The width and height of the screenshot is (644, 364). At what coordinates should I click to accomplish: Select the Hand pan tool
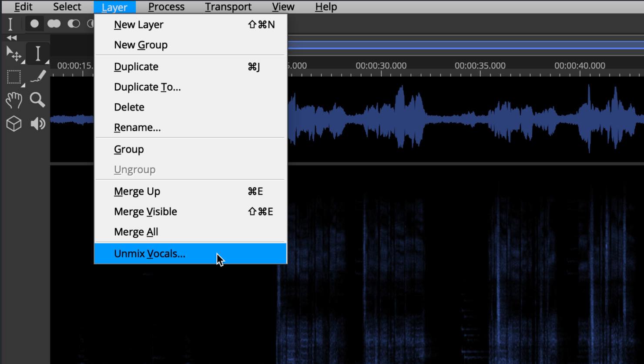click(x=14, y=100)
